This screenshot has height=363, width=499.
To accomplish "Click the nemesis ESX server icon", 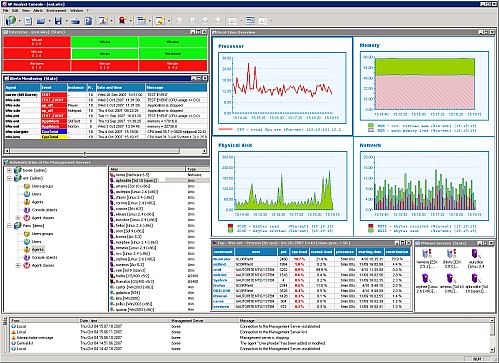I will pos(426,254).
